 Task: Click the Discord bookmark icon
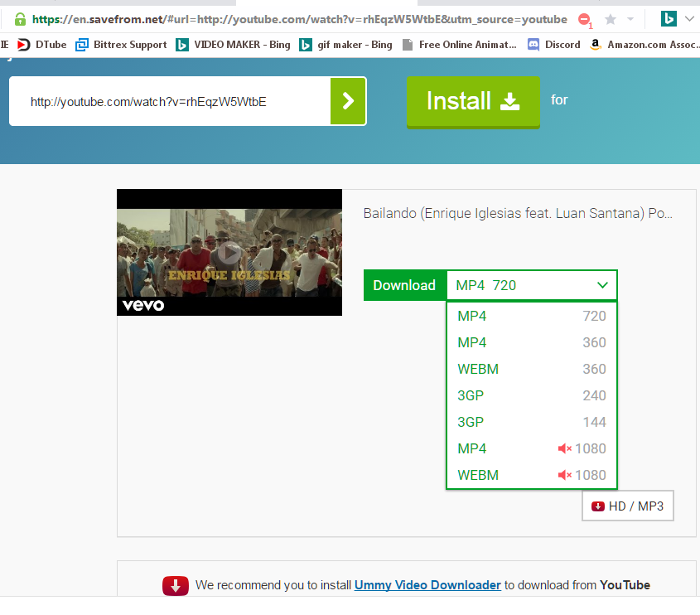[533, 45]
